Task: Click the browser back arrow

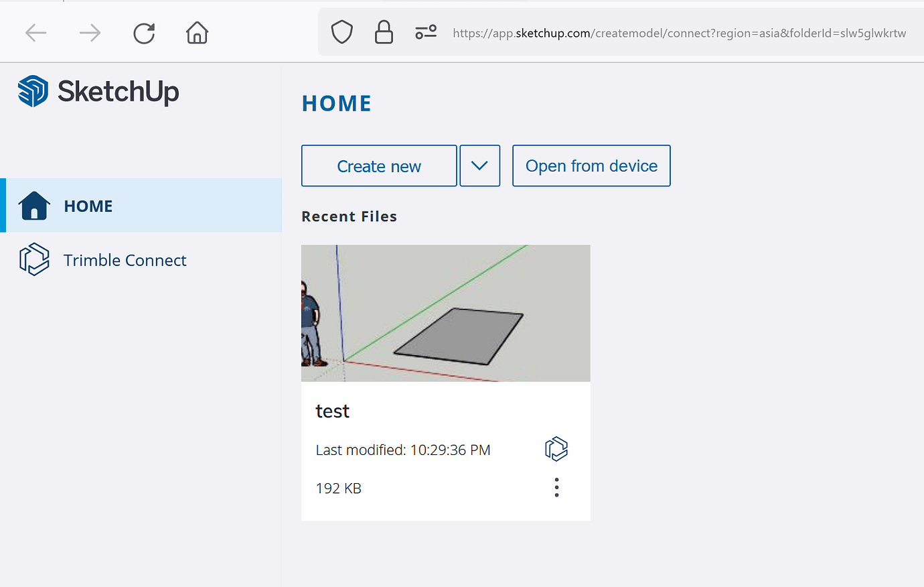Action: (x=35, y=32)
